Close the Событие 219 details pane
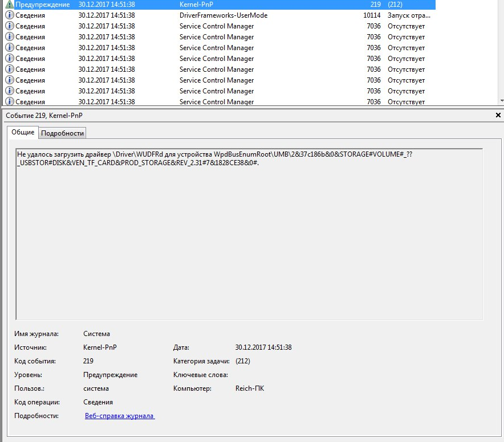The image size is (504, 442). 498,115
